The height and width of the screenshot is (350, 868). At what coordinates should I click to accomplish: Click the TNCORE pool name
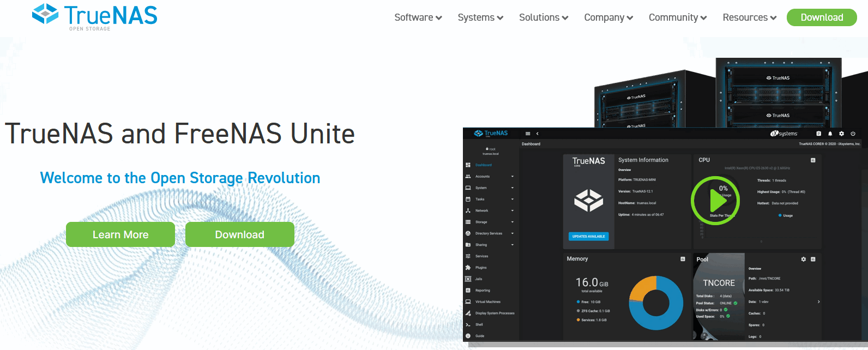[x=719, y=283]
